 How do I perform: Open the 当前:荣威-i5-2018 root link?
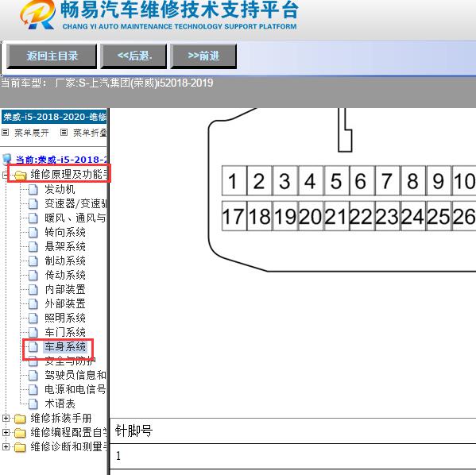(61, 160)
